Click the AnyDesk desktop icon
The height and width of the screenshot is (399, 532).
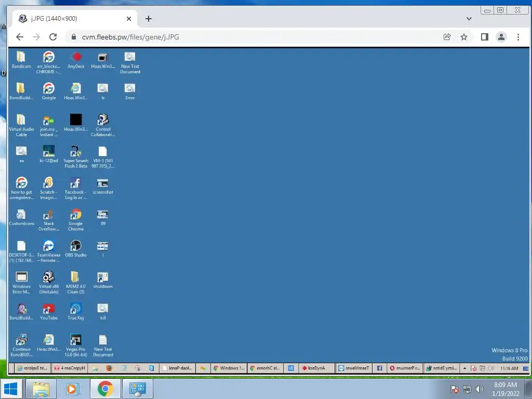click(76, 60)
